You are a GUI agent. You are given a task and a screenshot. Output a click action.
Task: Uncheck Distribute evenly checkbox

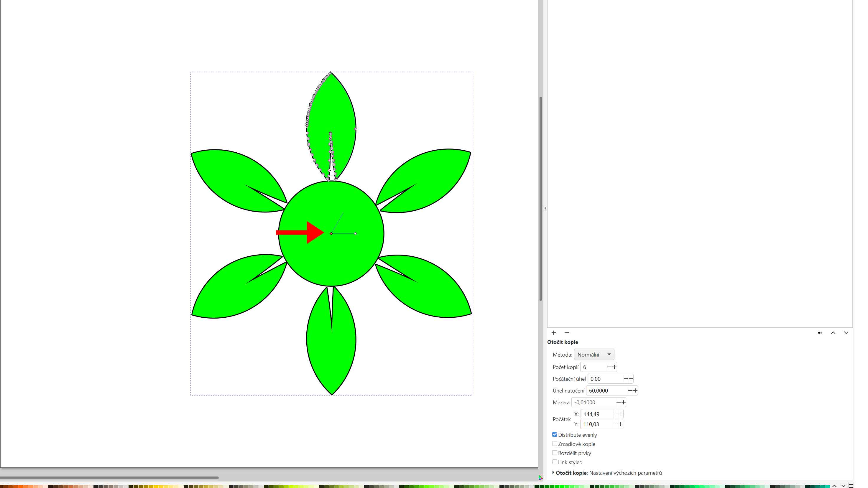pos(555,434)
